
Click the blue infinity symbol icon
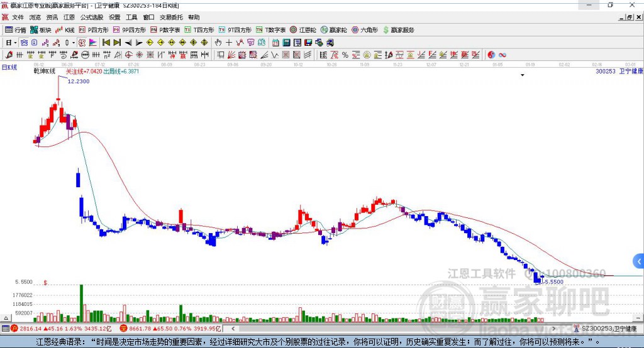tap(502, 55)
